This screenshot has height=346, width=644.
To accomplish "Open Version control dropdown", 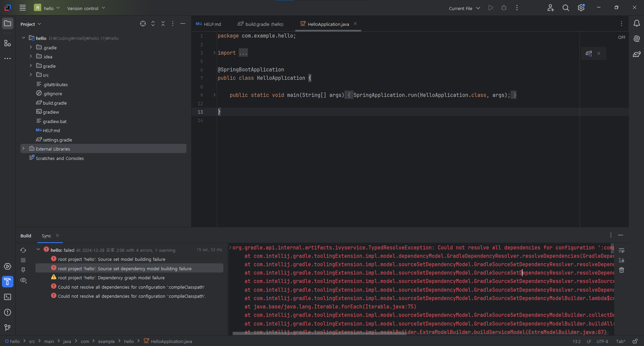I will 86,8.
